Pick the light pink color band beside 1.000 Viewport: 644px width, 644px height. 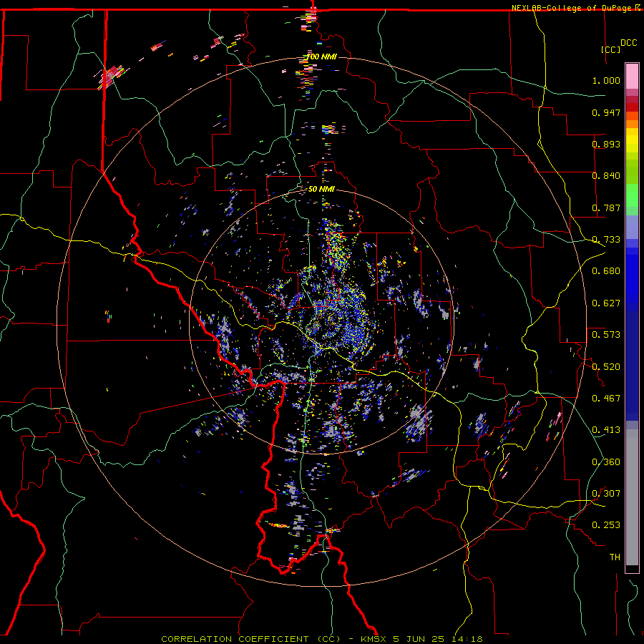point(632,77)
